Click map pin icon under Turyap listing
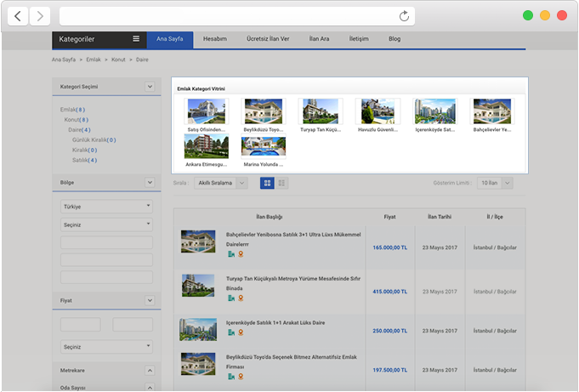The image size is (579, 392). [240, 298]
